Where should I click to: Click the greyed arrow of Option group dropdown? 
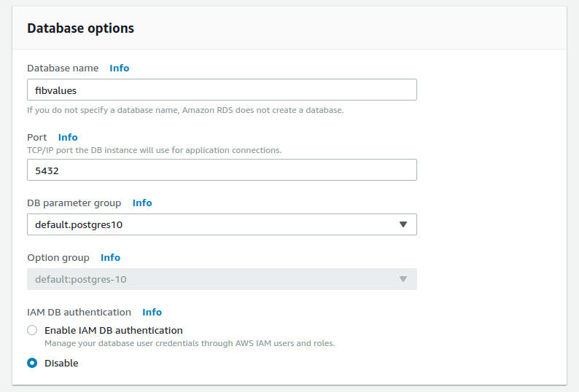click(x=403, y=279)
